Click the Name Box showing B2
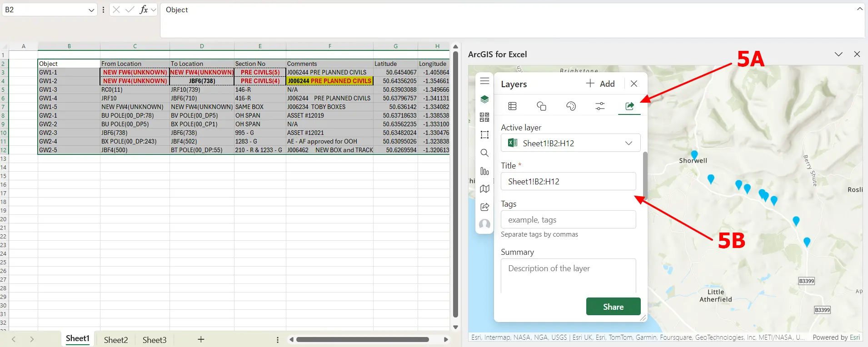 (45, 10)
